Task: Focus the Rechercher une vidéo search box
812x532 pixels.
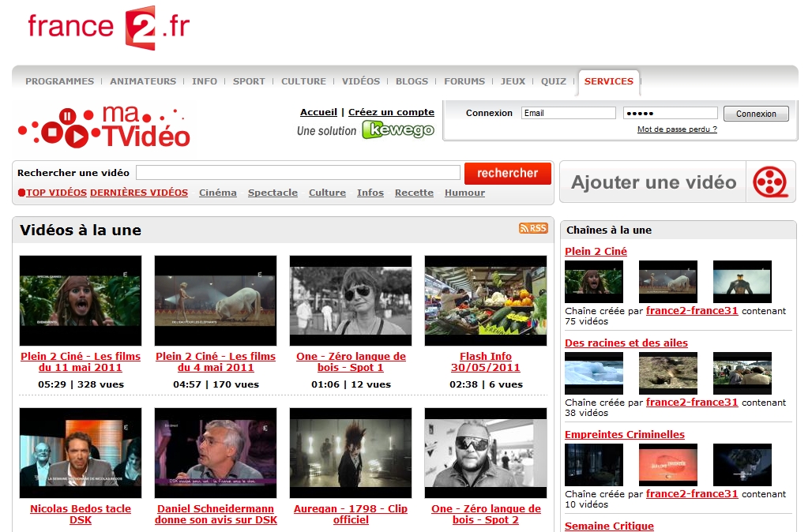Action: [x=298, y=172]
